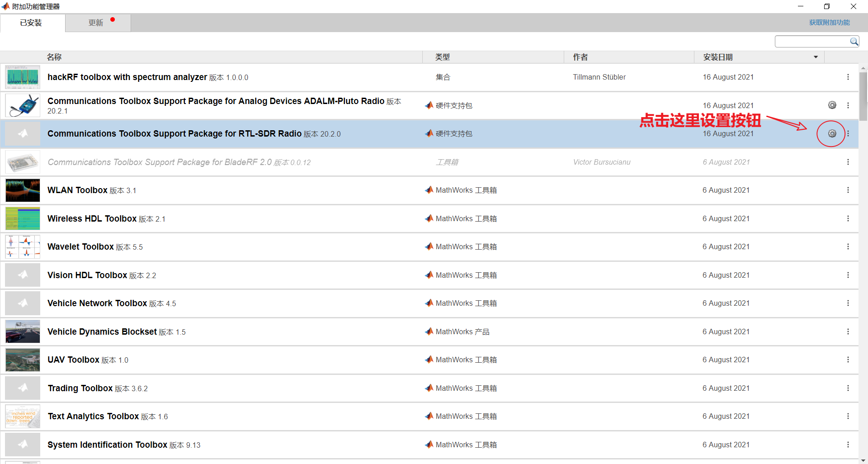Open options menu for Trading Toolbox row

pyautogui.click(x=848, y=388)
